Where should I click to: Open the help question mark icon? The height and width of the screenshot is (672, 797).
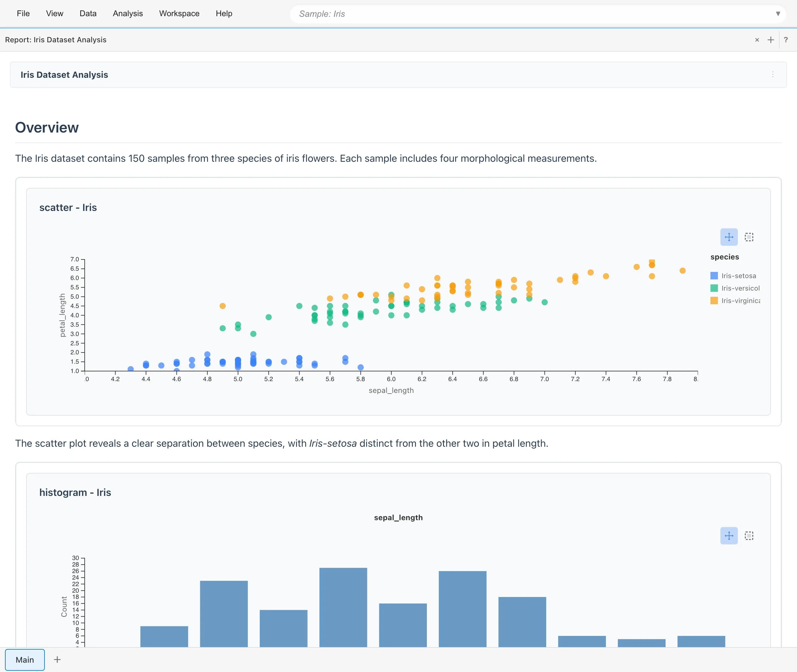pyautogui.click(x=785, y=40)
